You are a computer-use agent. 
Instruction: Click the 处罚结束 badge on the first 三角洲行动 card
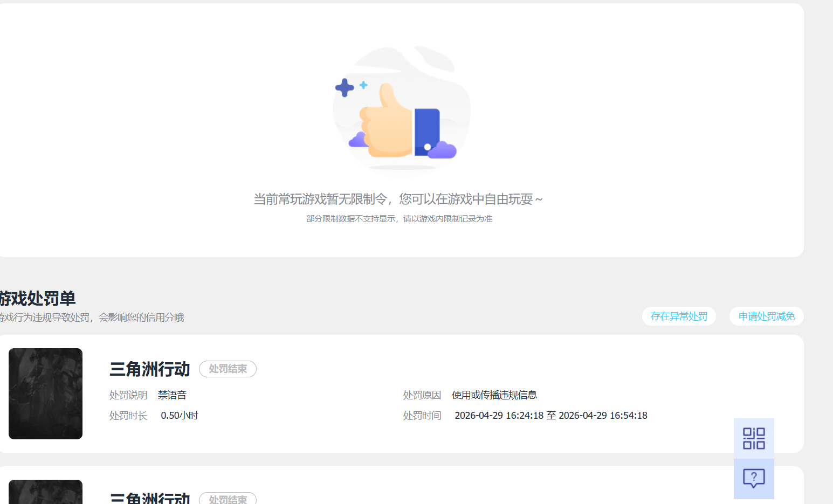[x=228, y=369]
